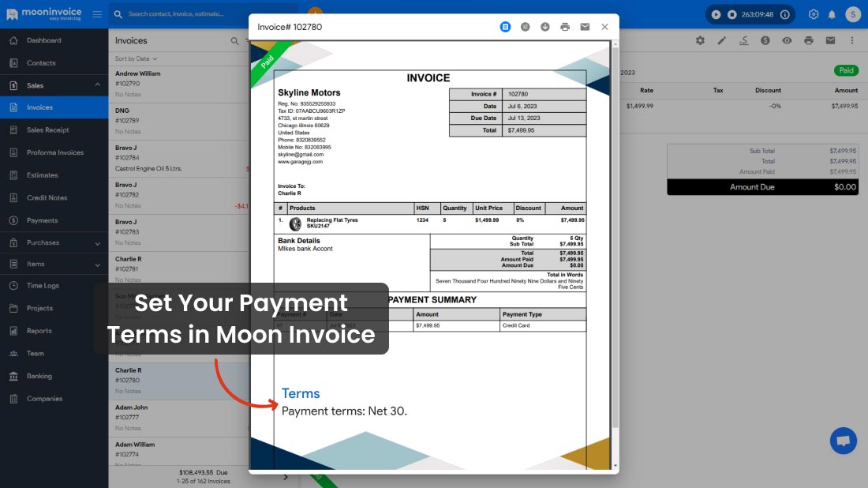This screenshot has height=488, width=868.
Task: Open Projects in the sidebar
Action: click(x=54, y=308)
